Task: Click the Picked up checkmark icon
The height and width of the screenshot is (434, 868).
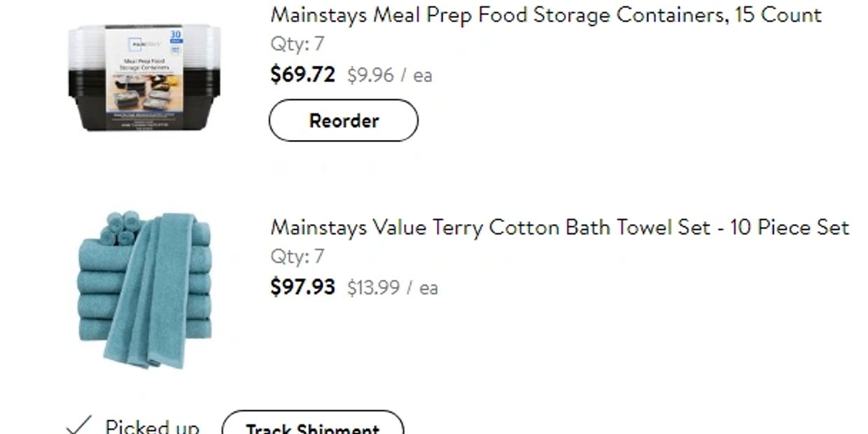Action: (x=78, y=425)
